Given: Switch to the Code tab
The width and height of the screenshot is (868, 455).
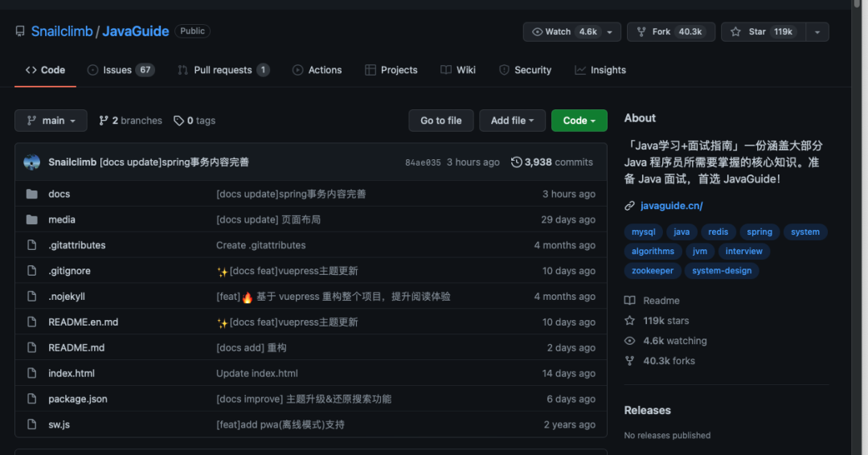Looking at the screenshot, I should (45, 70).
